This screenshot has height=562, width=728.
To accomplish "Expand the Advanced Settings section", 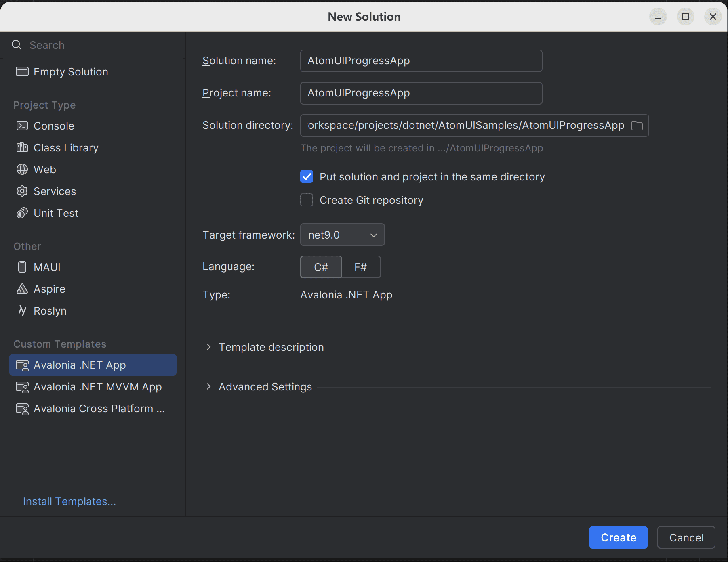I will [208, 387].
